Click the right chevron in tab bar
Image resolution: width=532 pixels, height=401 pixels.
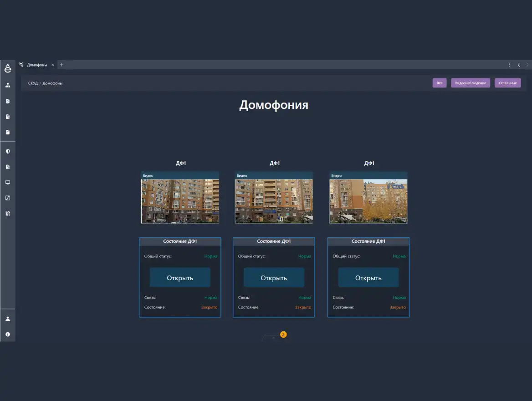point(527,65)
